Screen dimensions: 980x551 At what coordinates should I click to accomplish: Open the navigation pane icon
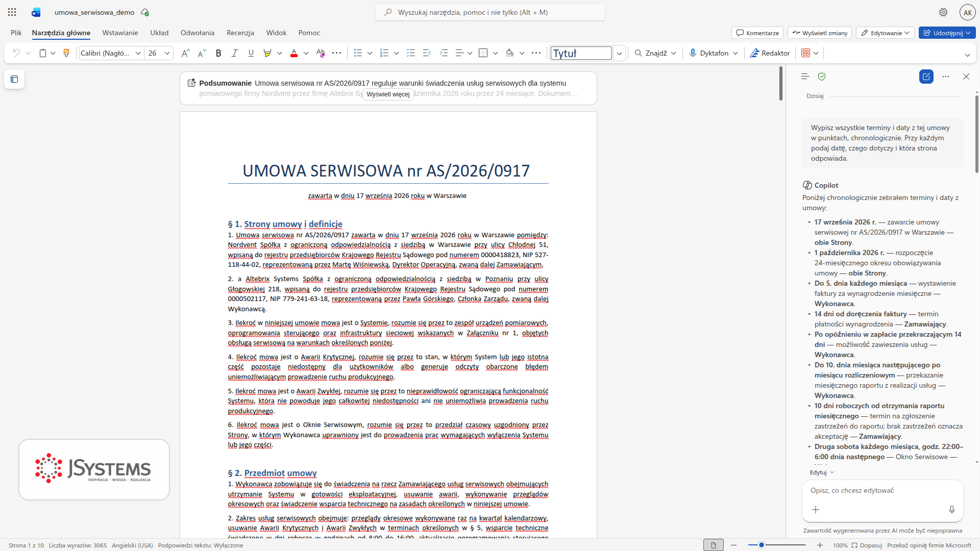(x=14, y=79)
